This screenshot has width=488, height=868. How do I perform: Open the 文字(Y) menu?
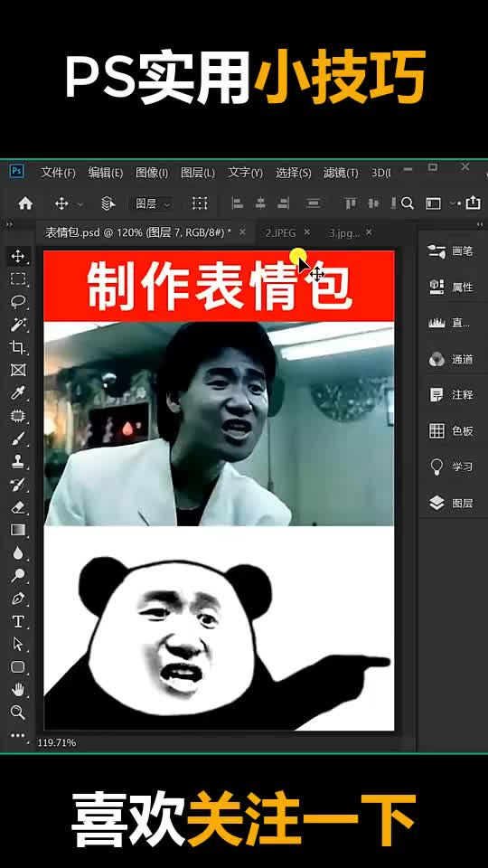(245, 173)
